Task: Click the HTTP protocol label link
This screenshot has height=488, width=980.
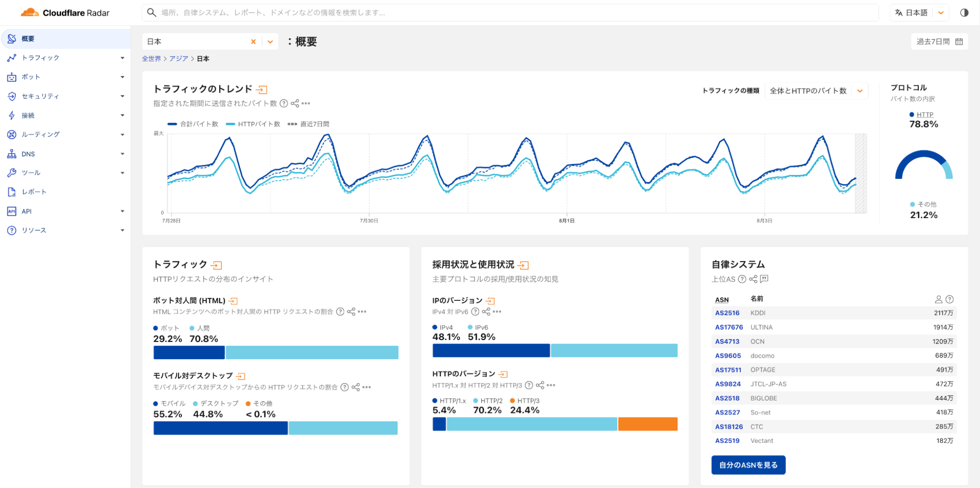Action: [925, 115]
